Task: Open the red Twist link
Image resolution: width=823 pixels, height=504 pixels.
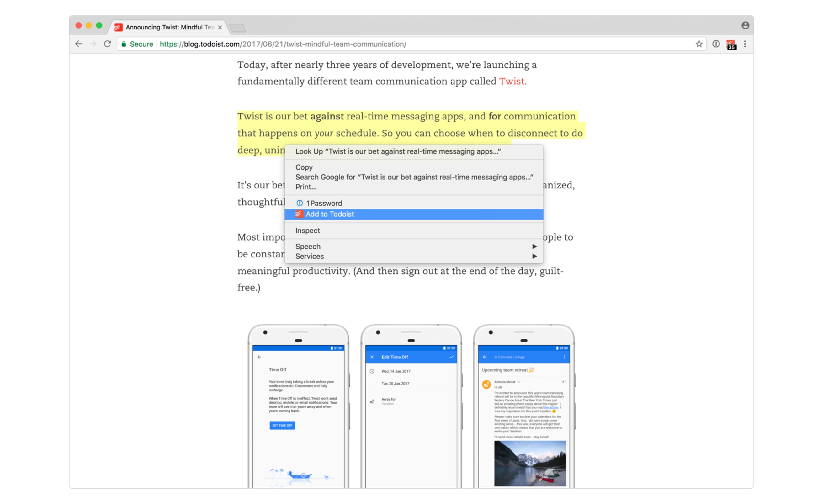Action: click(x=511, y=81)
